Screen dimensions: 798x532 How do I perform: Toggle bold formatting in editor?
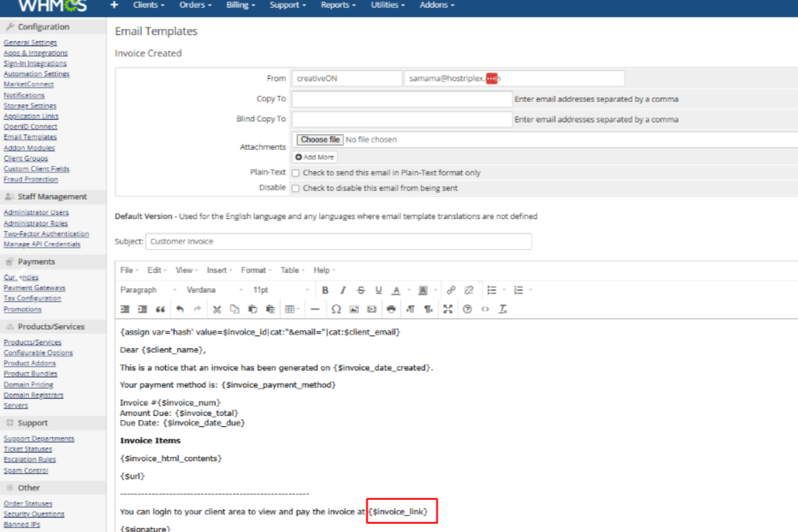coord(325,290)
